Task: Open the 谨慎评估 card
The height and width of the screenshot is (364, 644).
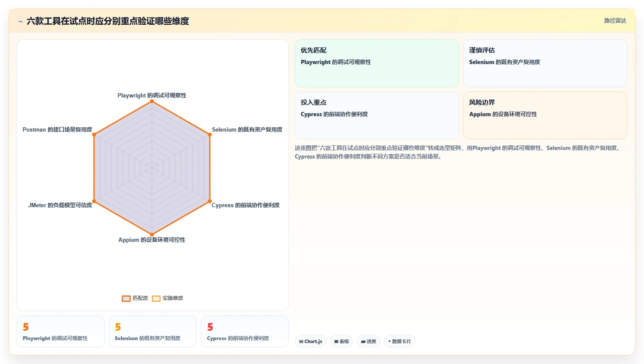Action: pos(545,63)
